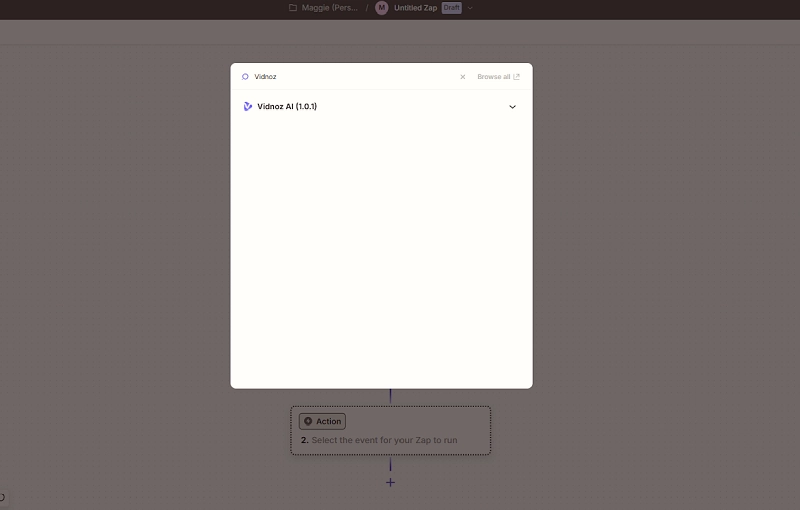The width and height of the screenshot is (800, 510).
Task: Click the plus icon below the Action step
Action: tap(390, 483)
